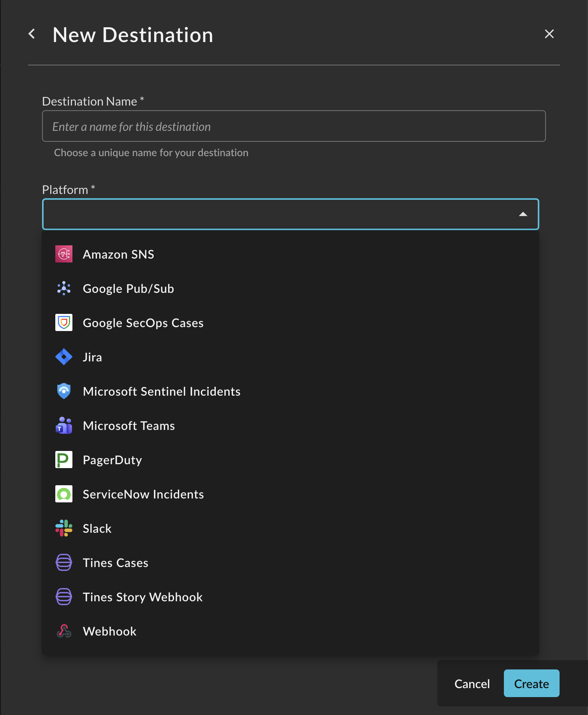Pick PagerDuty from the list
The height and width of the screenshot is (715, 588).
pyautogui.click(x=290, y=460)
